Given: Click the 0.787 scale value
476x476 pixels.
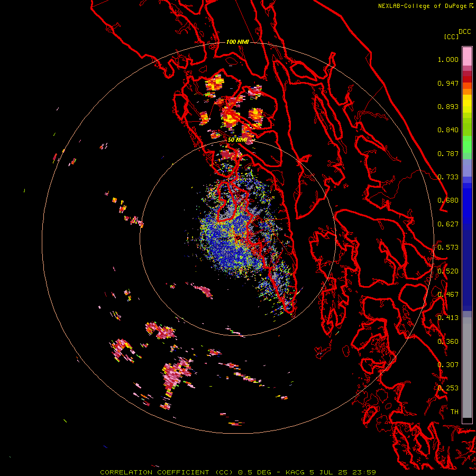Looking at the screenshot, I should click(448, 153).
